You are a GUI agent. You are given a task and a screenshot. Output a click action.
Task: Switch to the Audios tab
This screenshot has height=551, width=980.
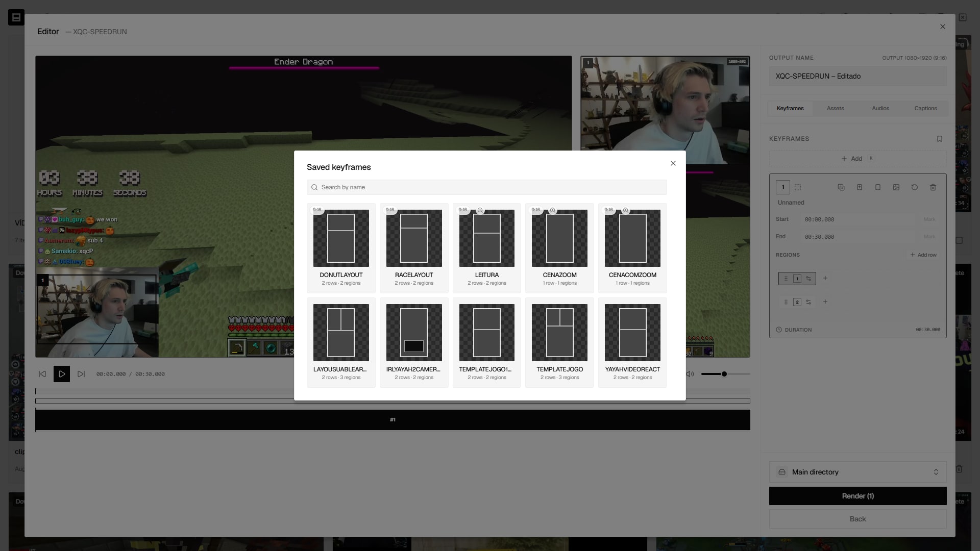(x=880, y=108)
